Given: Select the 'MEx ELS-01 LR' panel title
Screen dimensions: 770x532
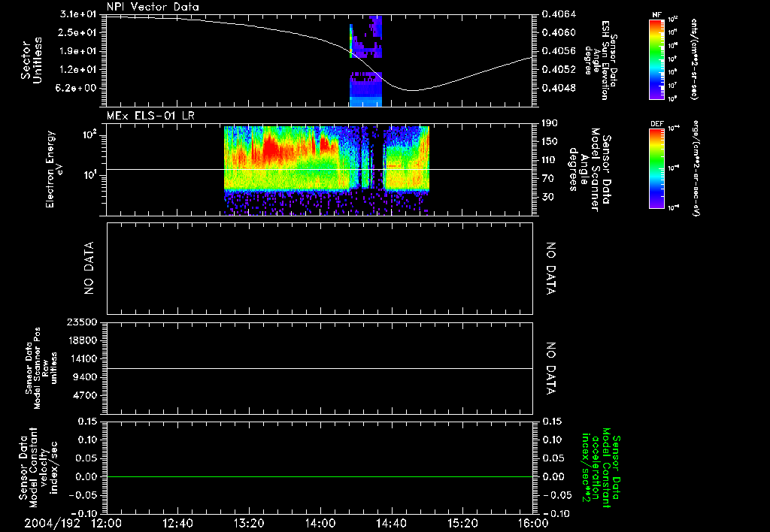Looking at the screenshot, I should (150, 116).
